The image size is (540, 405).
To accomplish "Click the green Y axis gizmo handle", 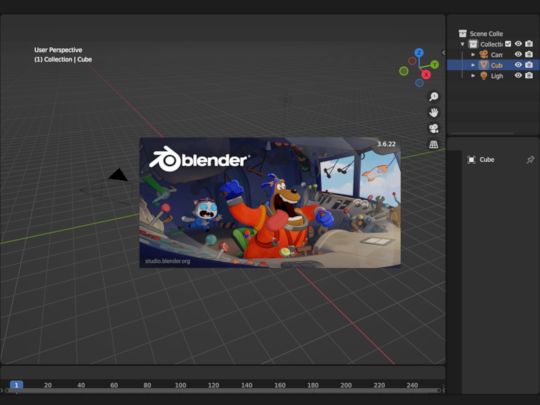I will coord(435,64).
